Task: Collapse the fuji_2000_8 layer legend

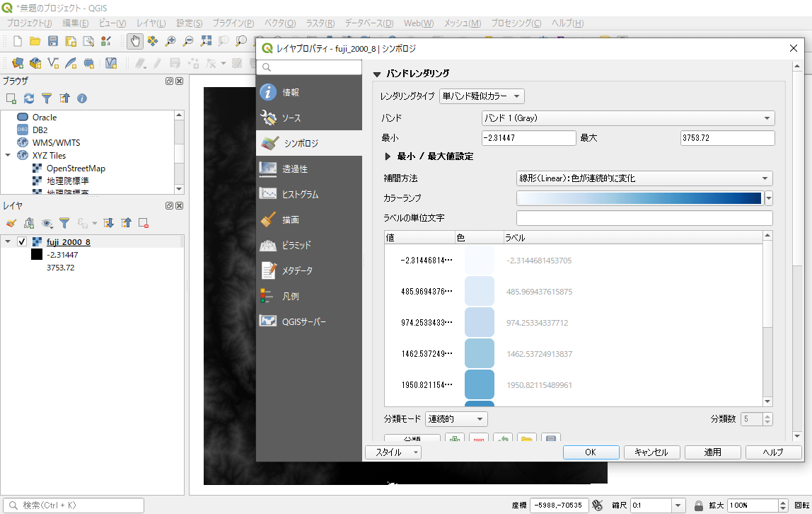Action: (x=8, y=241)
